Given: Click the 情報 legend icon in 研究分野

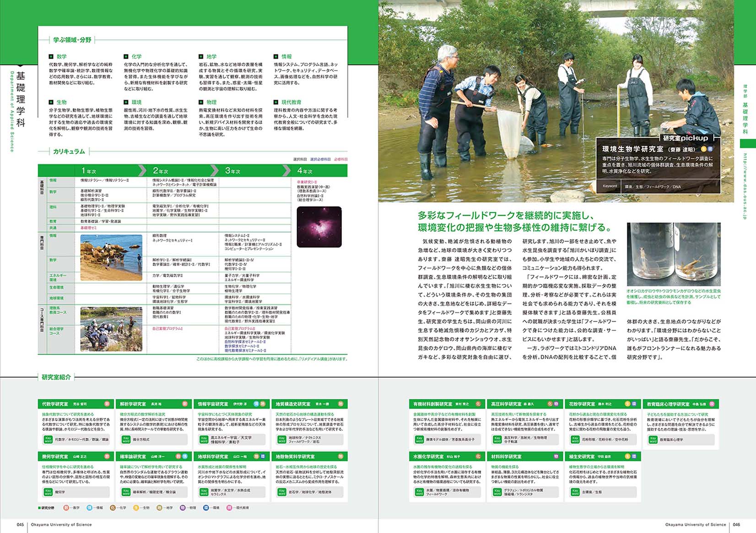Looking at the screenshot, I should pyautogui.click(x=89, y=508).
